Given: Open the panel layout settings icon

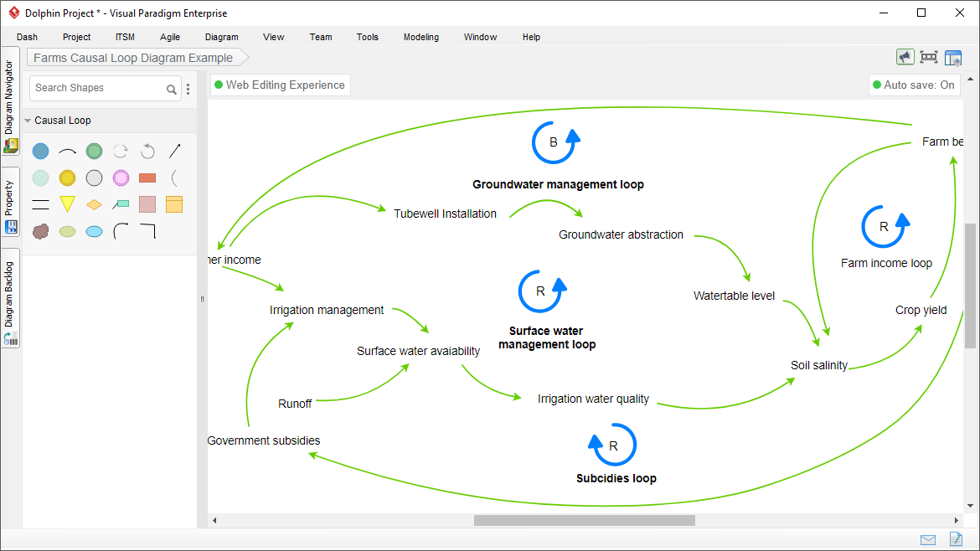Looking at the screenshot, I should [953, 58].
